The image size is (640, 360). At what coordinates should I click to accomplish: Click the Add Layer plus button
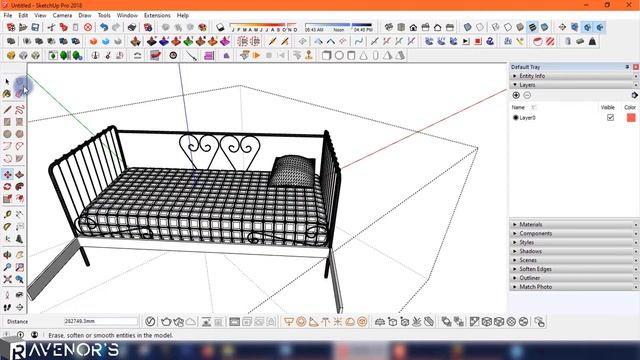click(x=516, y=95)
